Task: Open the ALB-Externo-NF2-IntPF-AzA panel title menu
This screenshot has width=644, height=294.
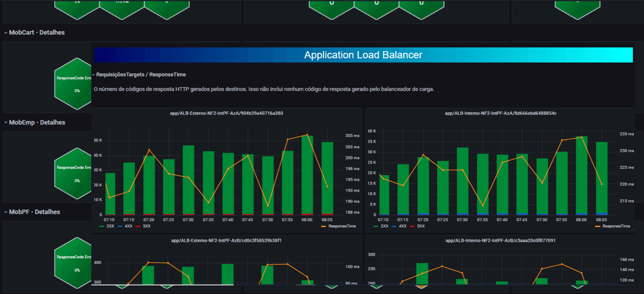Action: pos(226,113)
